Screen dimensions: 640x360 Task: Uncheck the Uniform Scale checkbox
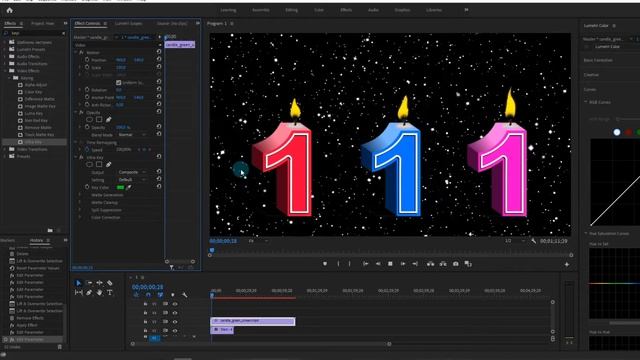click(118, 82)
